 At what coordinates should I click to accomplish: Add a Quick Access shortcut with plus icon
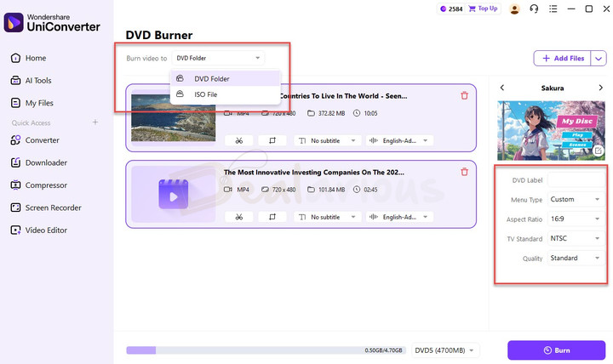click(x=95, y=122)
